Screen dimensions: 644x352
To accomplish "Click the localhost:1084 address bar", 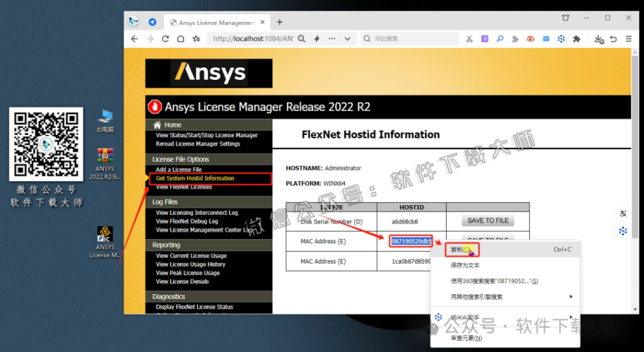I will tap(253, 38).
